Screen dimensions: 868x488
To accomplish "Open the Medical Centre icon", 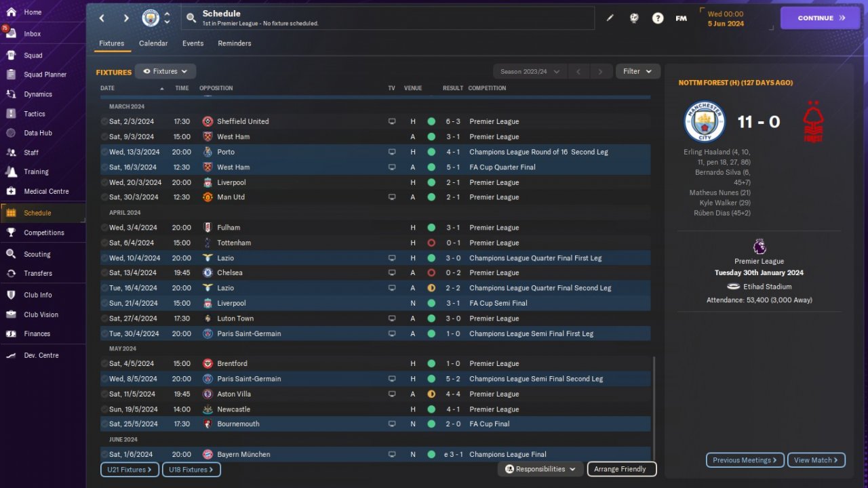I will (11, 191).
